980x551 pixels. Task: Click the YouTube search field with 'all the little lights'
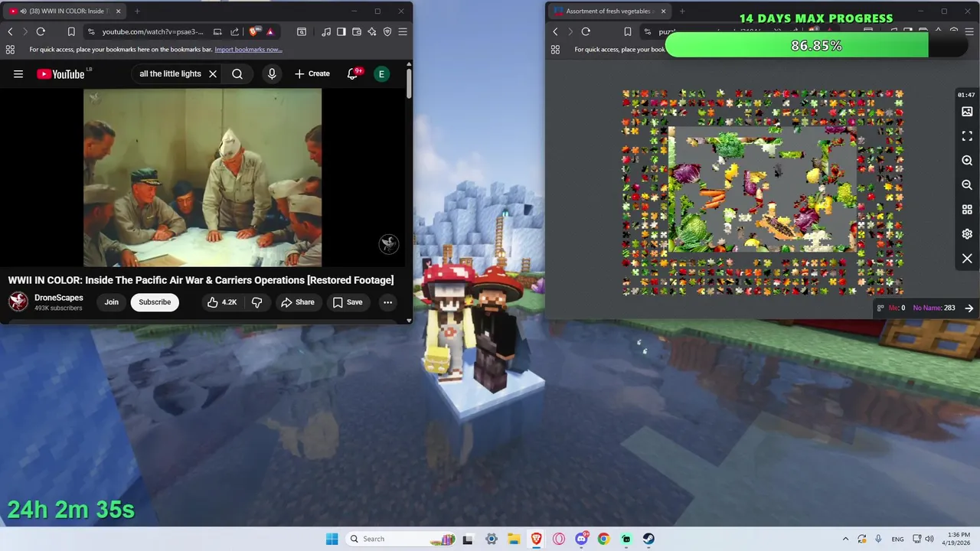[170, 74]
